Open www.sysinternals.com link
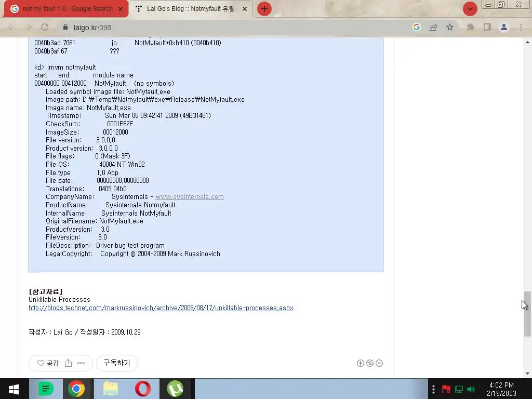This screenshot has width=532, height=399. click(x=189, y=197)
